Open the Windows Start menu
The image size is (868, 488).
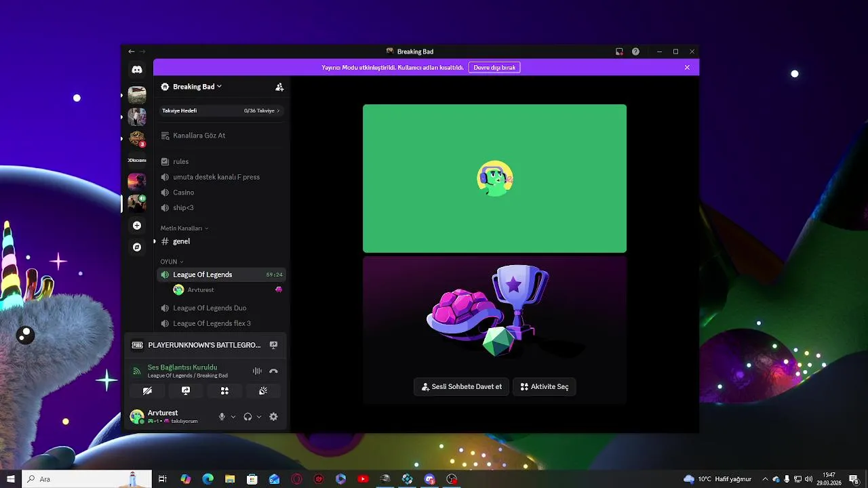[x=11, y=479]
